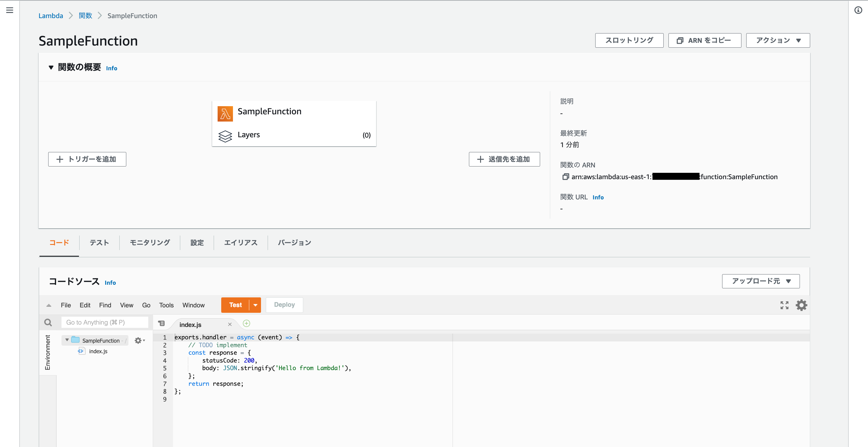The height and width of the screenshot is (447, 868).
Task: Select the index.js editor tab
Action: (190, 325)
